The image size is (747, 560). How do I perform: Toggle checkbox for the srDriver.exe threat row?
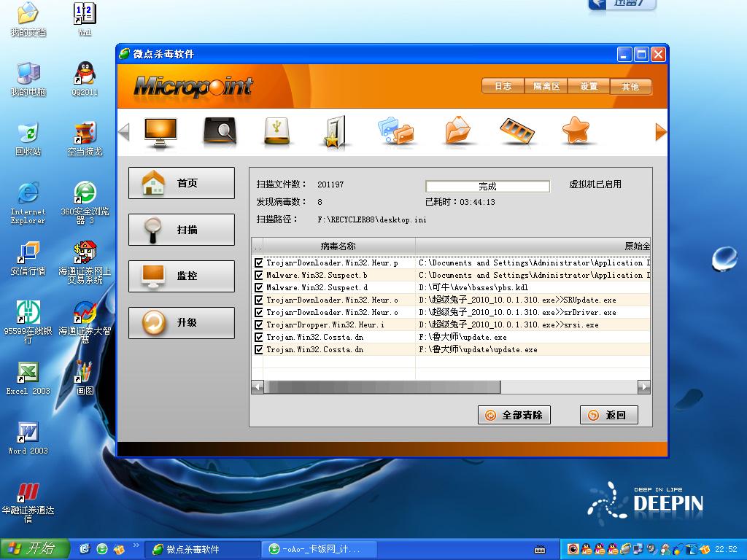tap(259, 312)
